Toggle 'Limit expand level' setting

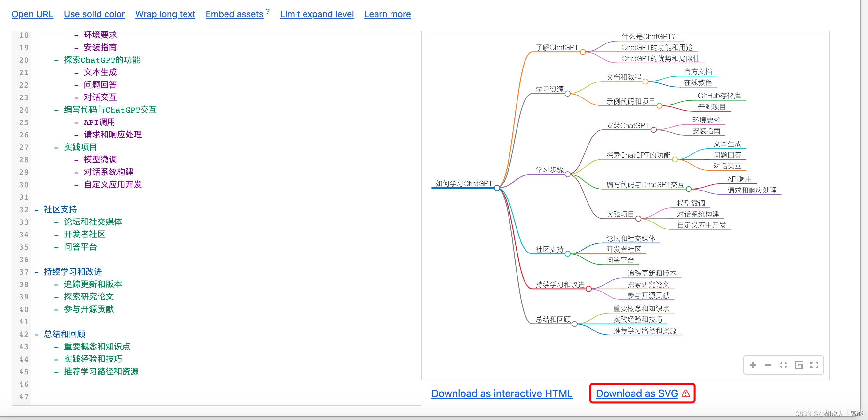click(x=317, y=14)
